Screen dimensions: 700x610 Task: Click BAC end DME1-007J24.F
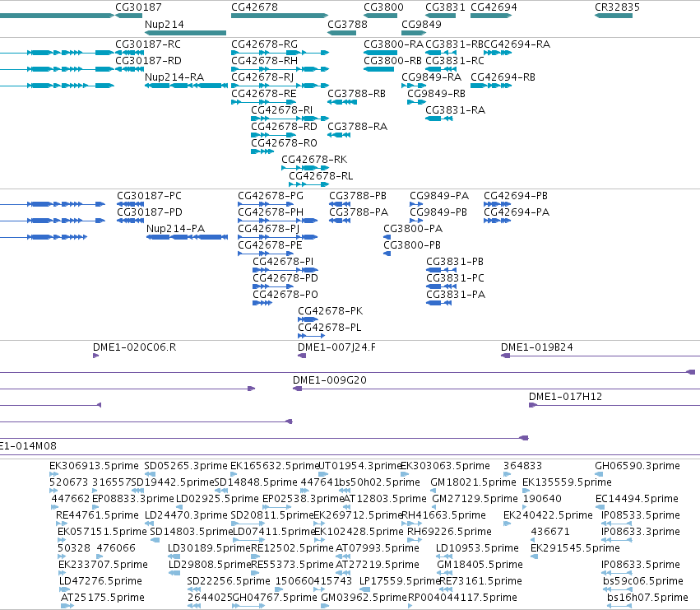pyautogui.click(x=336, y=347)
